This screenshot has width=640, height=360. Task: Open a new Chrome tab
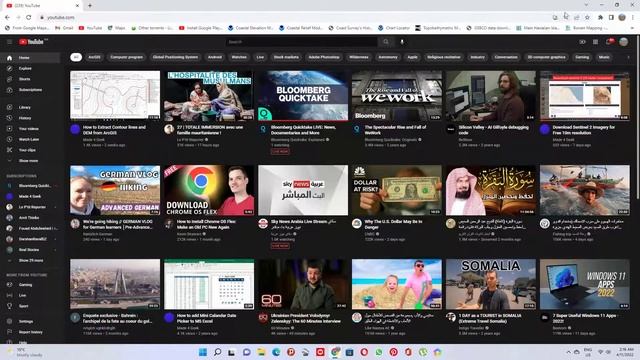coord(90,5)
